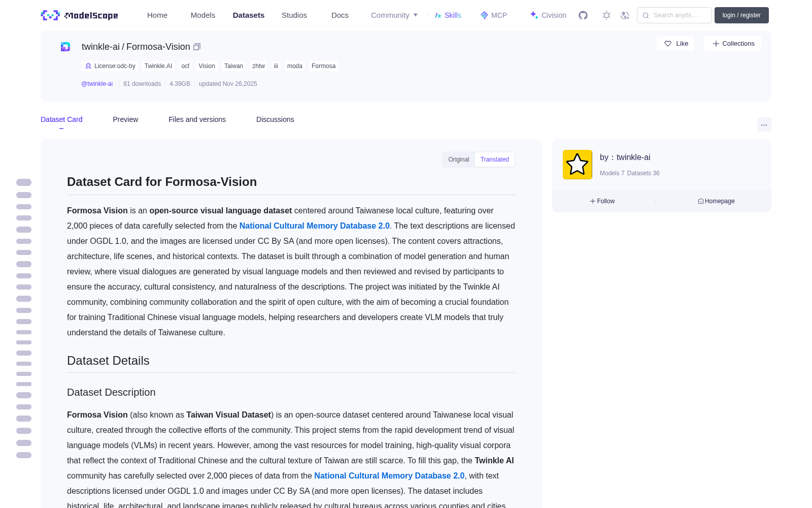Click the twinkle-ai owner name in the title
Screen dimensions: 812x508
[100, 47]
